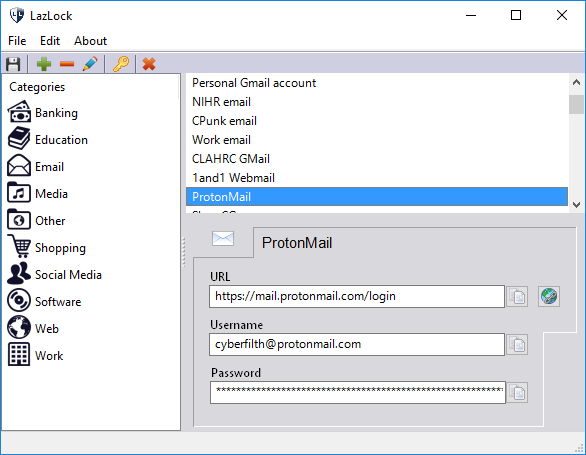
Task: Click into the Username field
Action: pos(357,345)
